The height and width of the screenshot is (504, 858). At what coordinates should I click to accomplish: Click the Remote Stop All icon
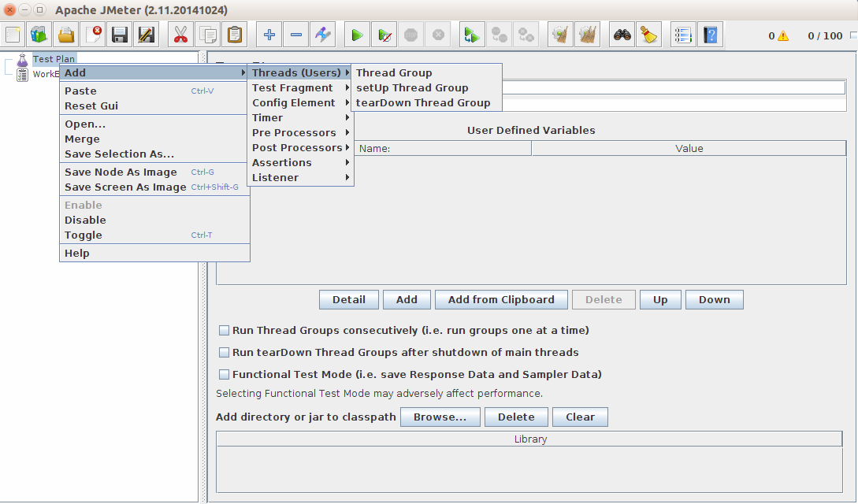coord(499,35)
